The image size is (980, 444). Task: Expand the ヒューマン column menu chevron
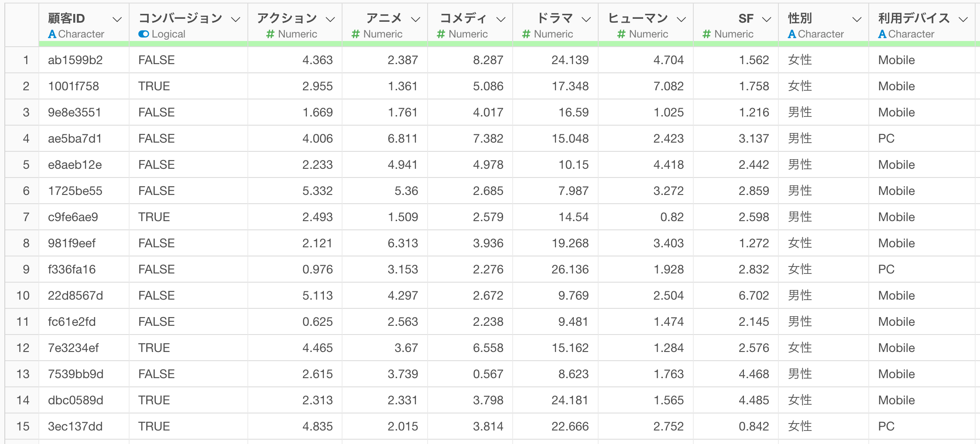click(681, 19)
